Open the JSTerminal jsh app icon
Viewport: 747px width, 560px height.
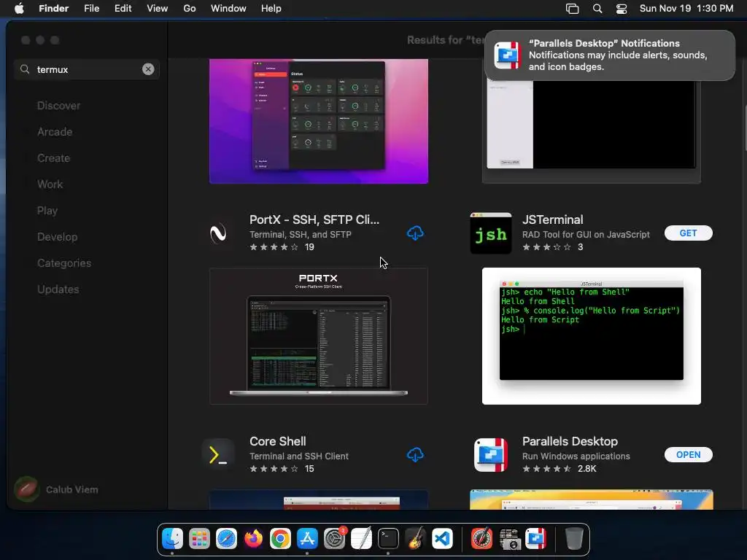(491, 233)
